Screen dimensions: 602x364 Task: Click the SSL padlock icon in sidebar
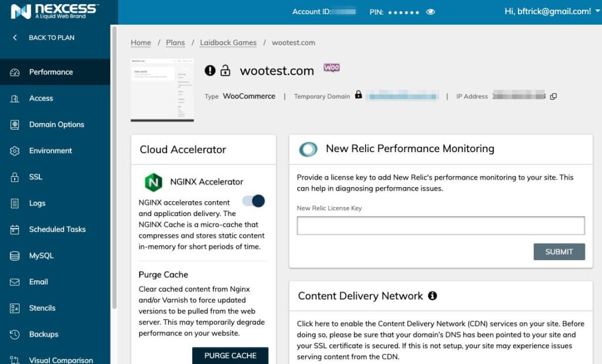click(x=15, y=177)
